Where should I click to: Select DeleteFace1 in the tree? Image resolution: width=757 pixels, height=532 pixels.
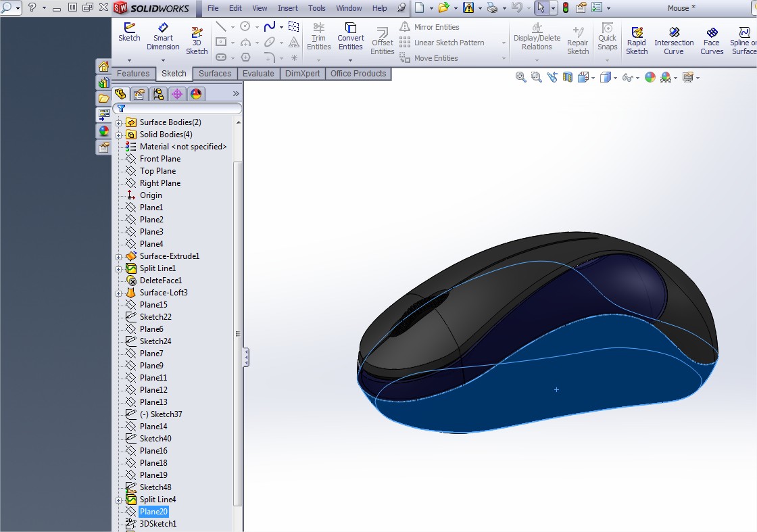coord(161,280)
